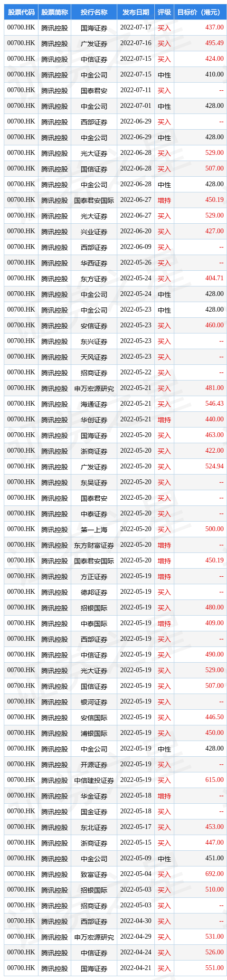
Task: Click the 股票代码 column header
Action: point(21,12)
